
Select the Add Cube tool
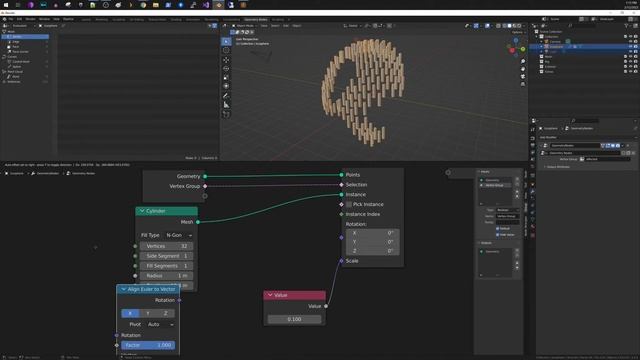tap(226, 115)
